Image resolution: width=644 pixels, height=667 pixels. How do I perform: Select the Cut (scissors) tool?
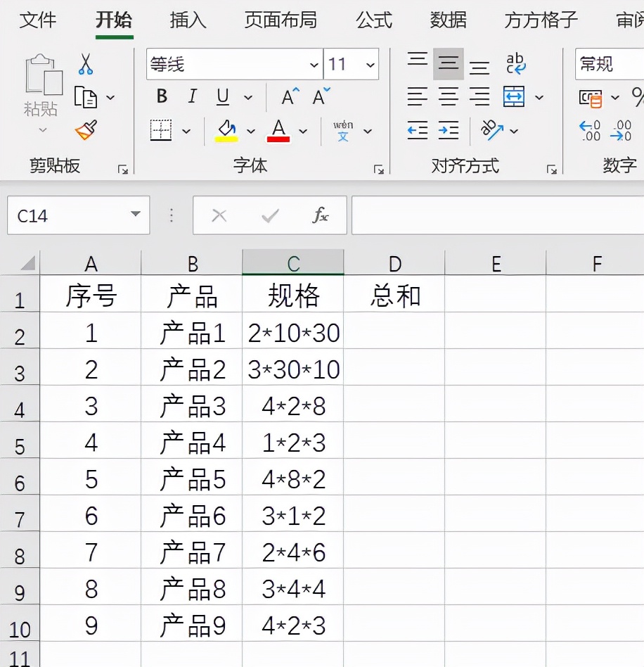(87, 63)
